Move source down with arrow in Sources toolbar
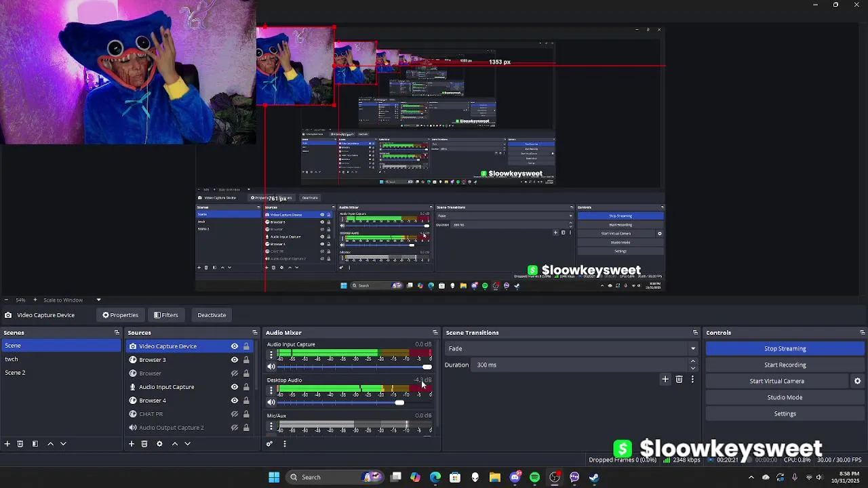The width and height of the screenshot is (868, 488). click(x=187, y=444)
